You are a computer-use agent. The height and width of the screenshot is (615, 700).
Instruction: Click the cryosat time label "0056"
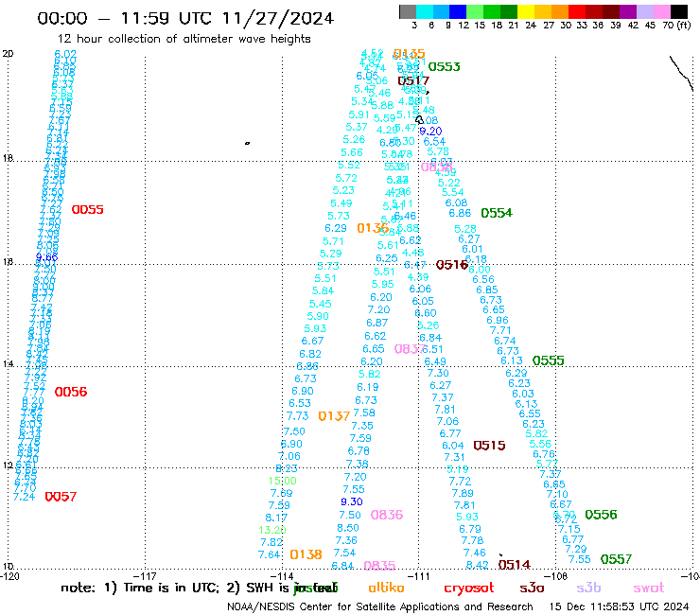tap(71, 392)
